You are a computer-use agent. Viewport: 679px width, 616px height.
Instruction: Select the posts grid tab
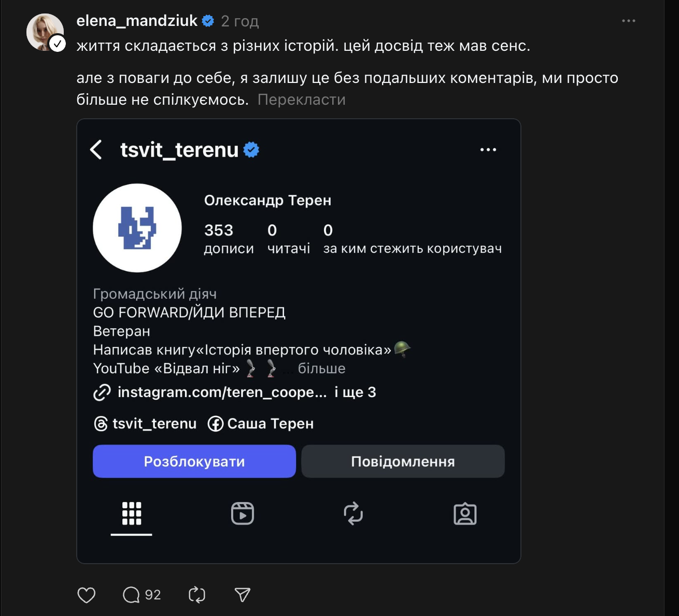[132, 514]
